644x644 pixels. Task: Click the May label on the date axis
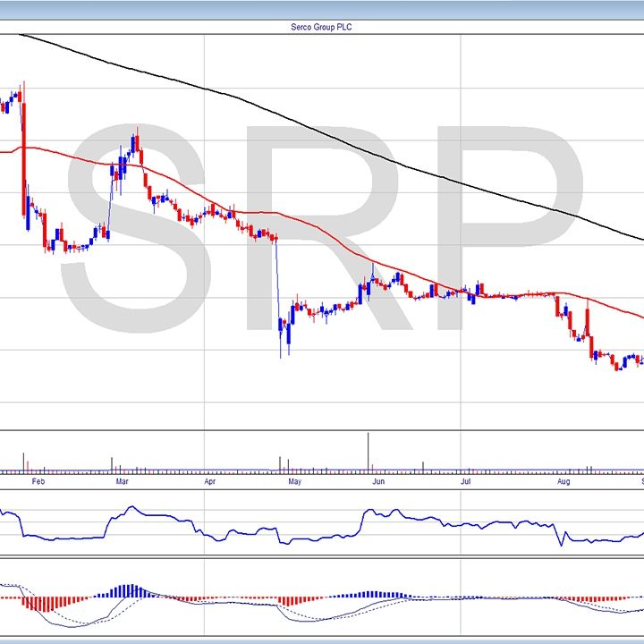pos(294,481)
